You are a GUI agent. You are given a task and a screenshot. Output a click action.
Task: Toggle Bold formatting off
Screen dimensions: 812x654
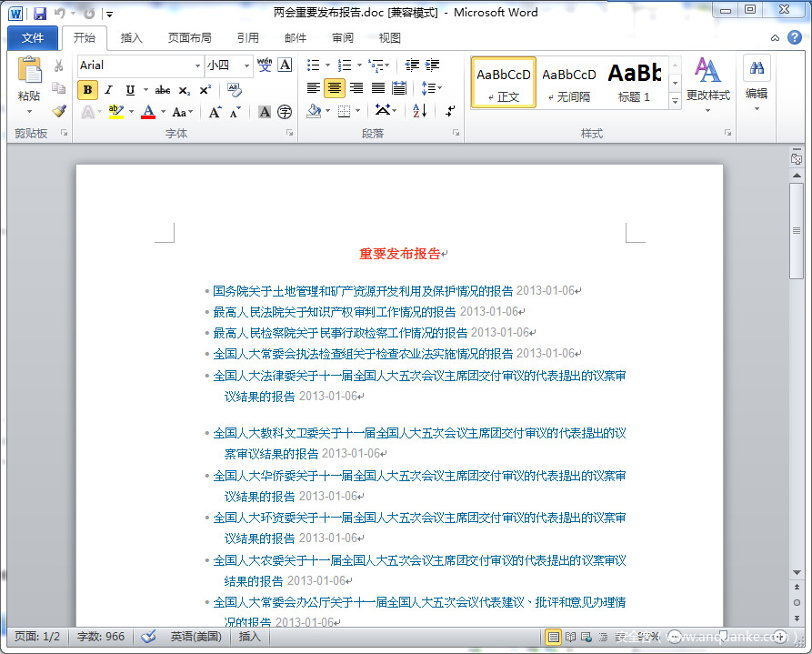[x=87, y=89]
